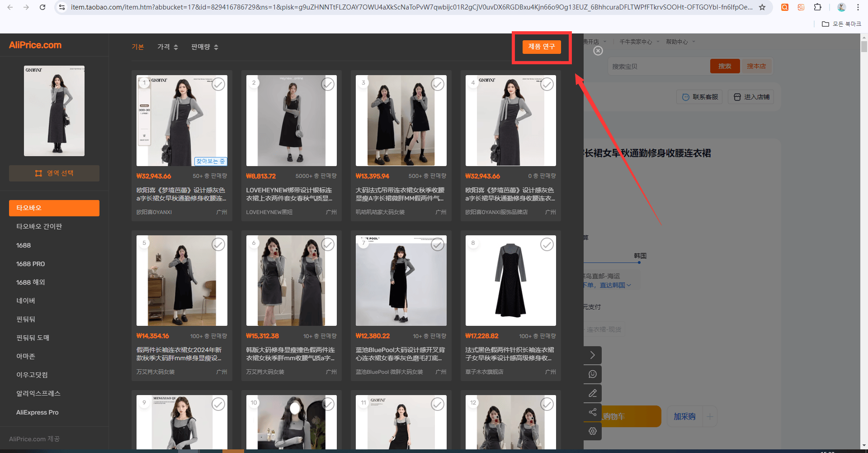Click the share side icon

[x=593, y=412]
